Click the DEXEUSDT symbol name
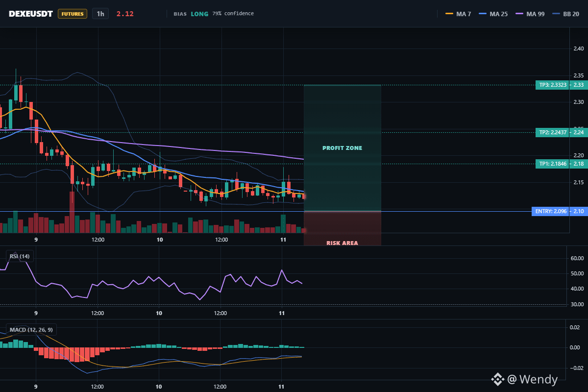This screenshot has height=392, width=588. (30, 14)
